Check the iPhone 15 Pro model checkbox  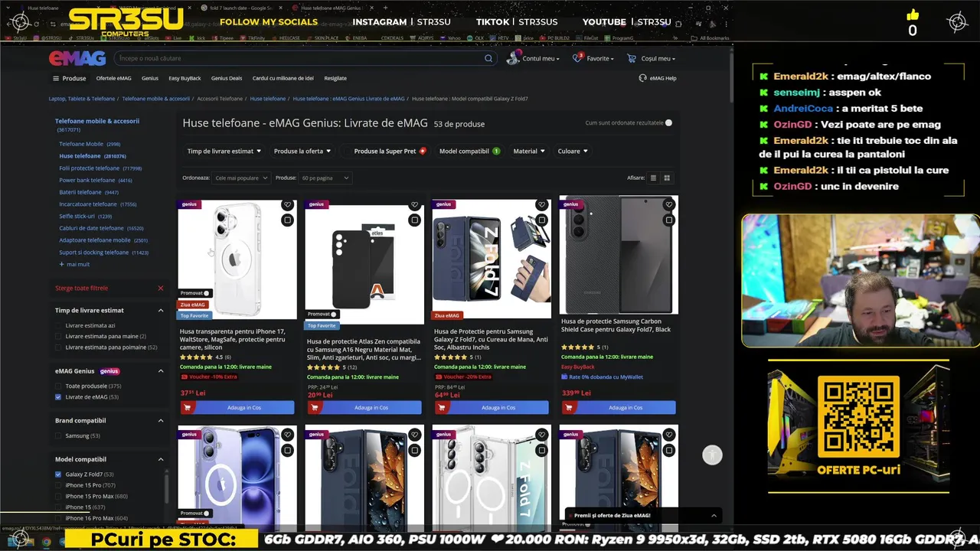(x=58, y=485)
